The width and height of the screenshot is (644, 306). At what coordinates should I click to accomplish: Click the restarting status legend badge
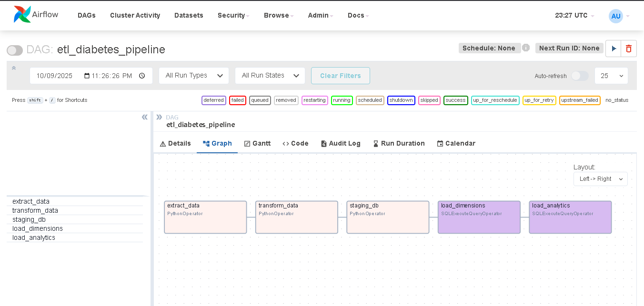tap(315, 100)
